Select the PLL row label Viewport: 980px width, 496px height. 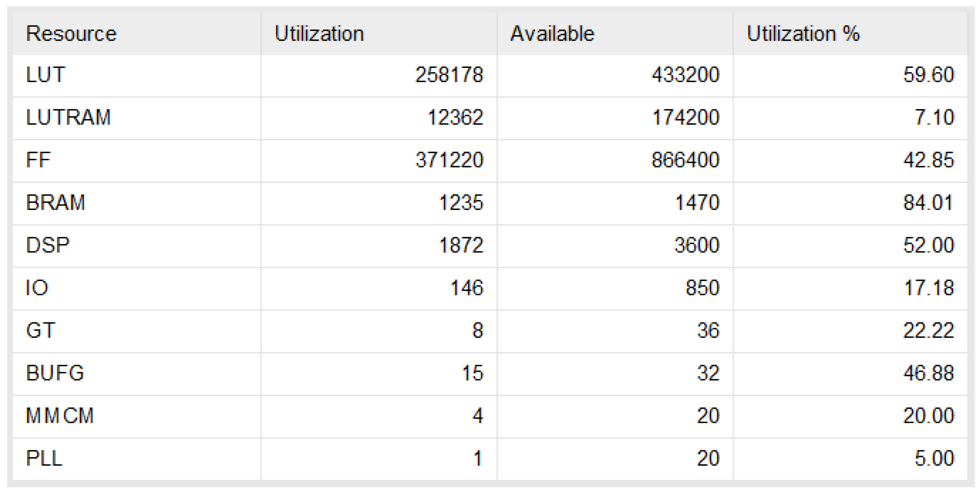pos(44,458)
